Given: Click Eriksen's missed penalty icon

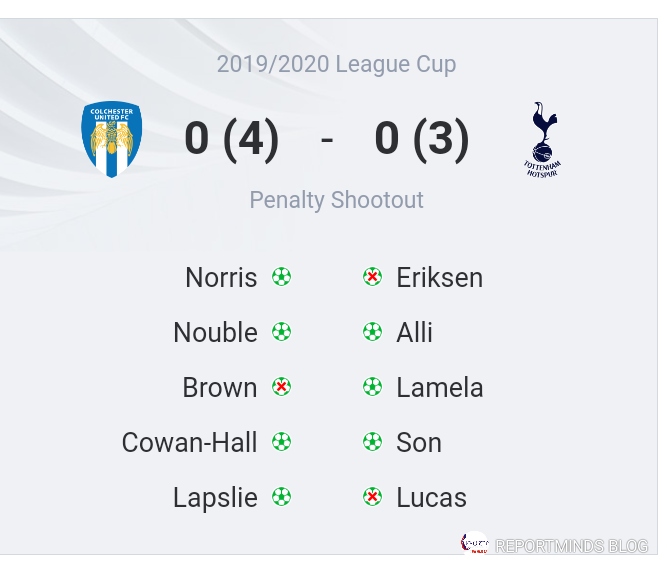Looking at the screenshot, I should 372,277.
